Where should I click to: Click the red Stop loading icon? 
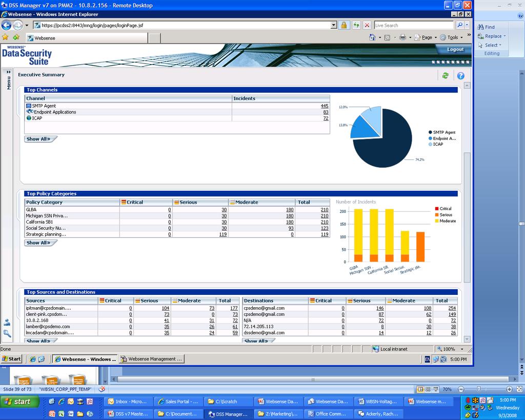tap(367, 25)
